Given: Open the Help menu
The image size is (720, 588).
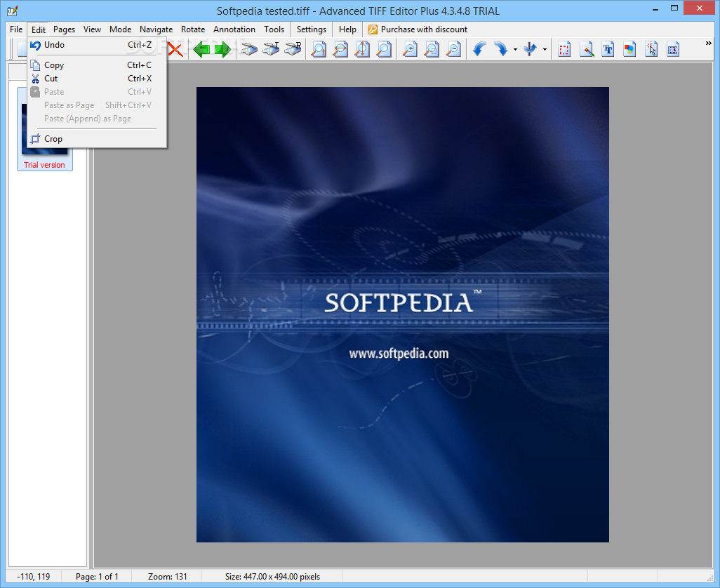Looking at the screenshot, I should (347, 29).
